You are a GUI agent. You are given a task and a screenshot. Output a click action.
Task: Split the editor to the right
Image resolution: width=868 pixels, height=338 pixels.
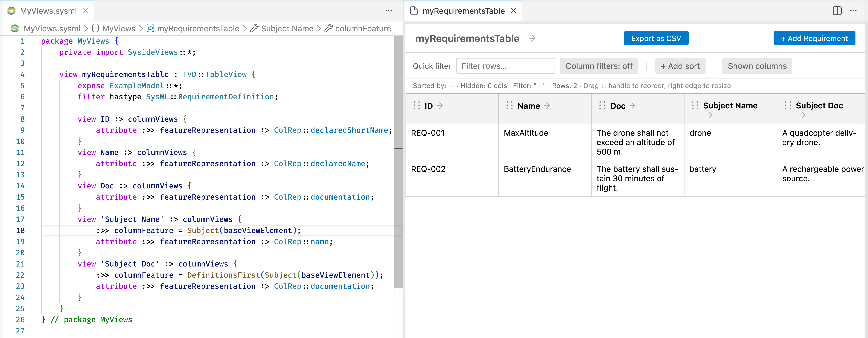[837, 11]
